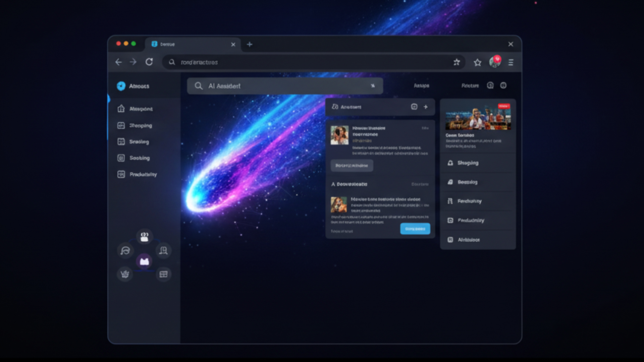Screen dimensions: 644x362
Task: Click the bookmark star inside address bar
Action: 457,62
